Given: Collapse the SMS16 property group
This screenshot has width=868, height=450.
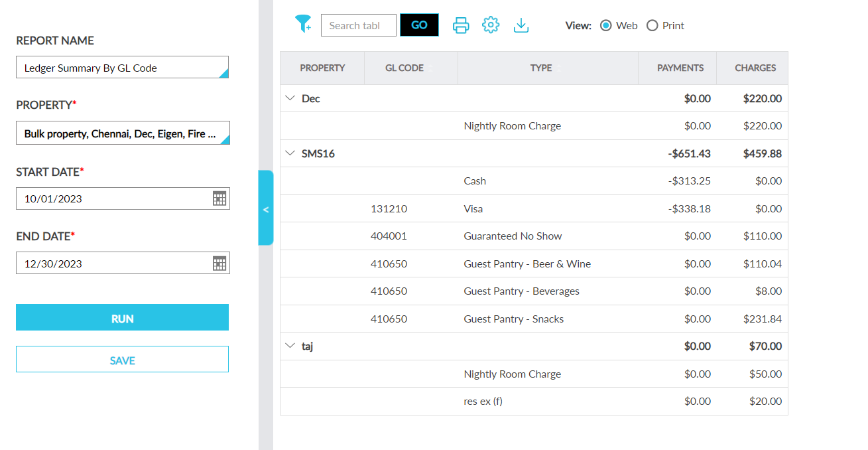Looking at the screenshot, I should coord(290,153).
